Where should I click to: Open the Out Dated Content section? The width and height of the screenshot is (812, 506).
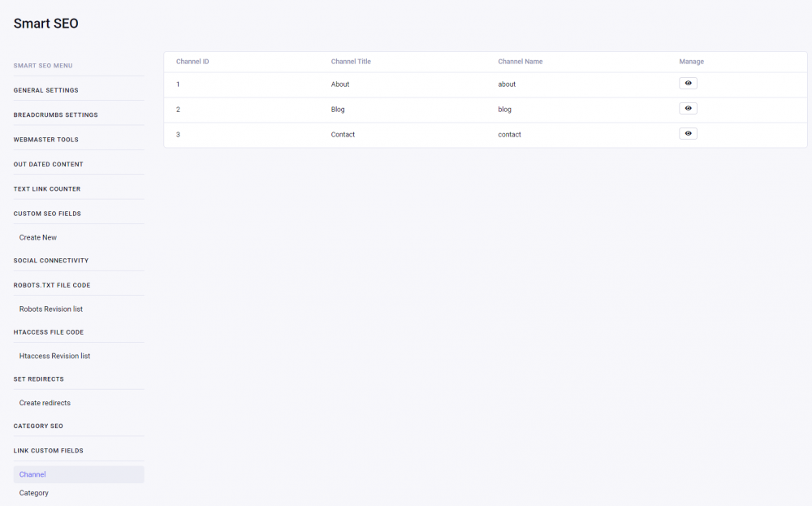[x=48, y=164]
